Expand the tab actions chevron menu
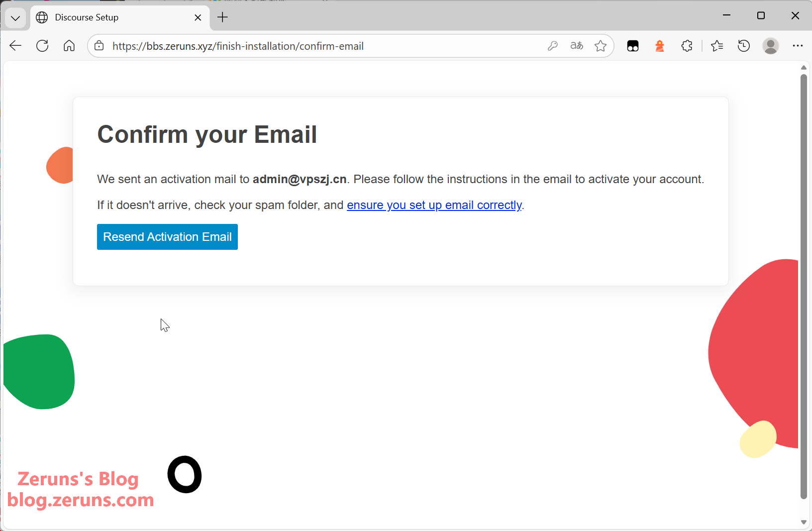812x531 pixels. point(15,18)
